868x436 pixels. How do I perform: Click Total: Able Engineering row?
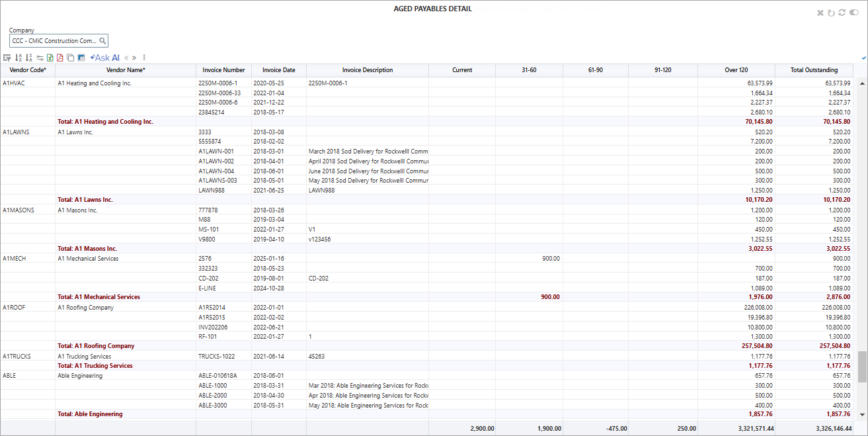pos(428,414)
